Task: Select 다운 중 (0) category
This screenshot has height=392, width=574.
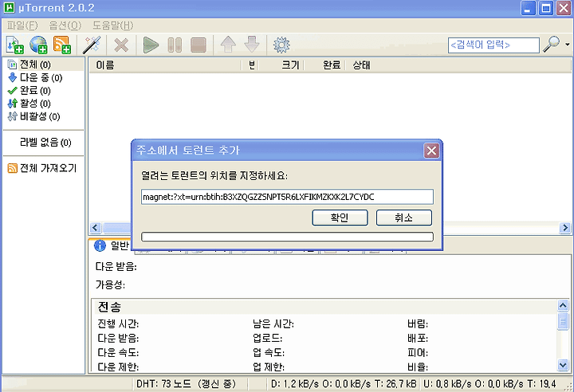Action: [35, 77]
